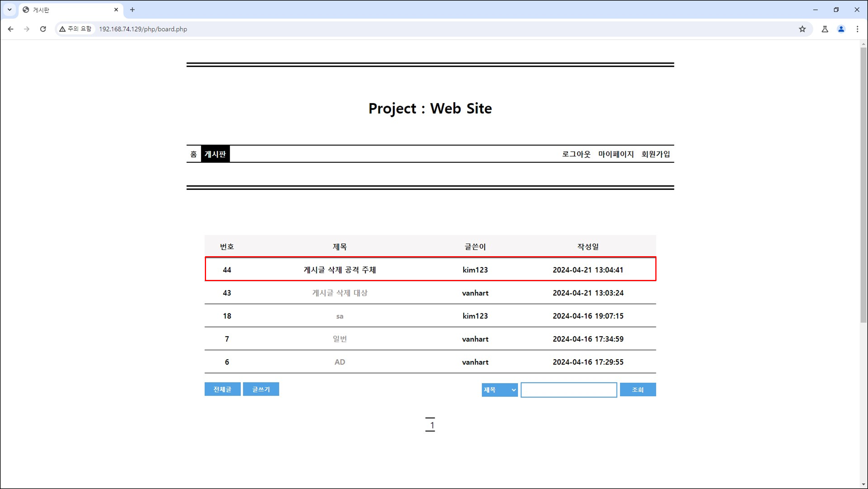Open the 제목 search filter dropdown
The image size is (868, 489).
499,390
